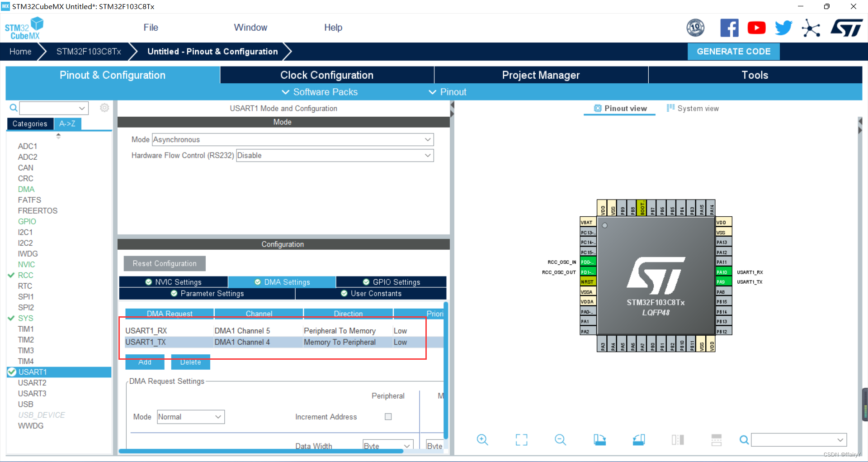Go to the STM32F103C8Tx breadcrumb
Screen dimensions: 868x462
(x=89, y=52)
